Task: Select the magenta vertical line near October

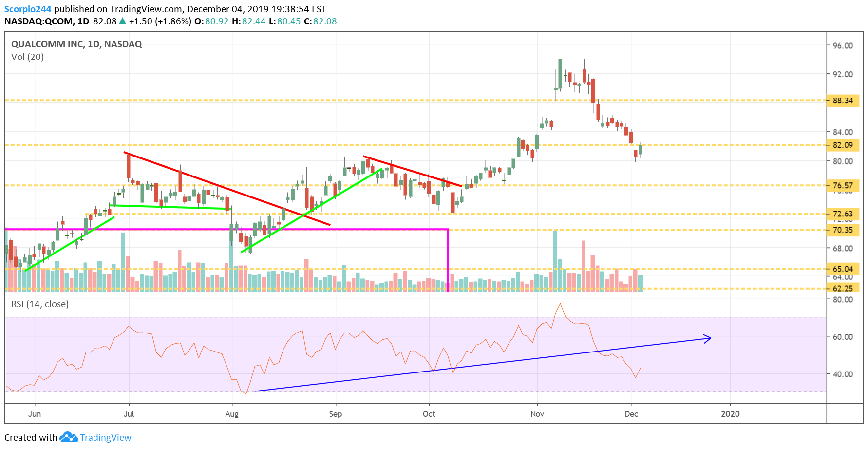Action: tap(448, 260)
